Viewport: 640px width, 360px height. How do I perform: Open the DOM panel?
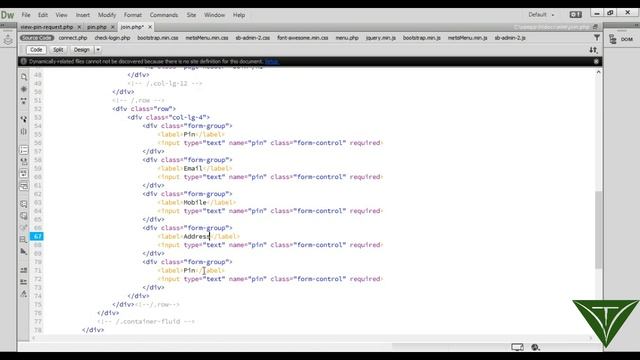point(621,39)
